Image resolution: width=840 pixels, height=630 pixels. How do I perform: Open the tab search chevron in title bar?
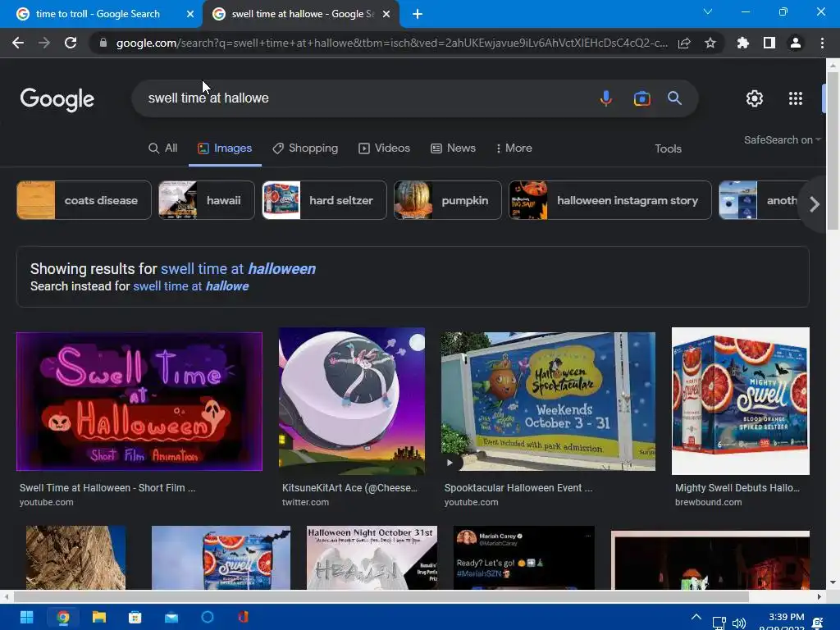(x=708, y=11)
